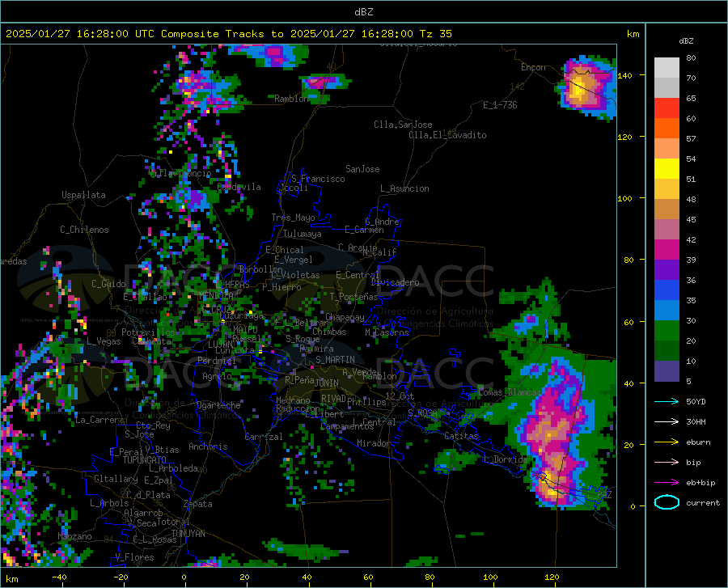This screenshot has height=588, width=728.
Task: Click the 'C_Chilenos' map label
Action: click(84, 230)
